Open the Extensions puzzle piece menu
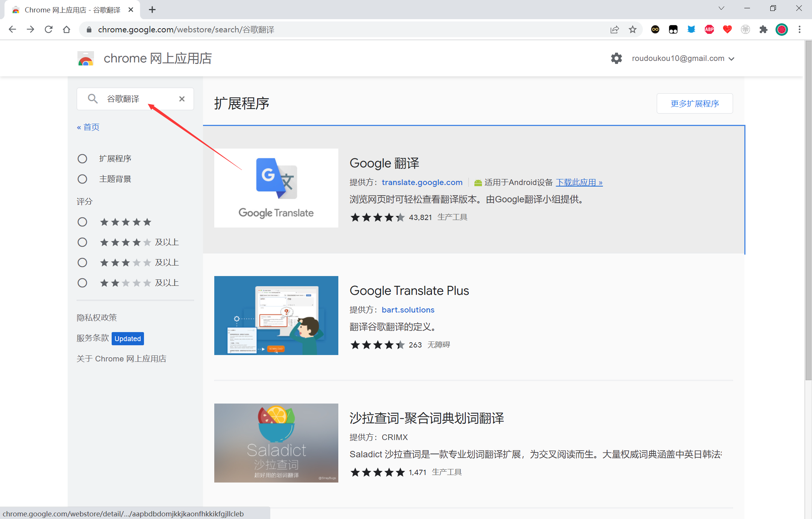 (764, 29)
